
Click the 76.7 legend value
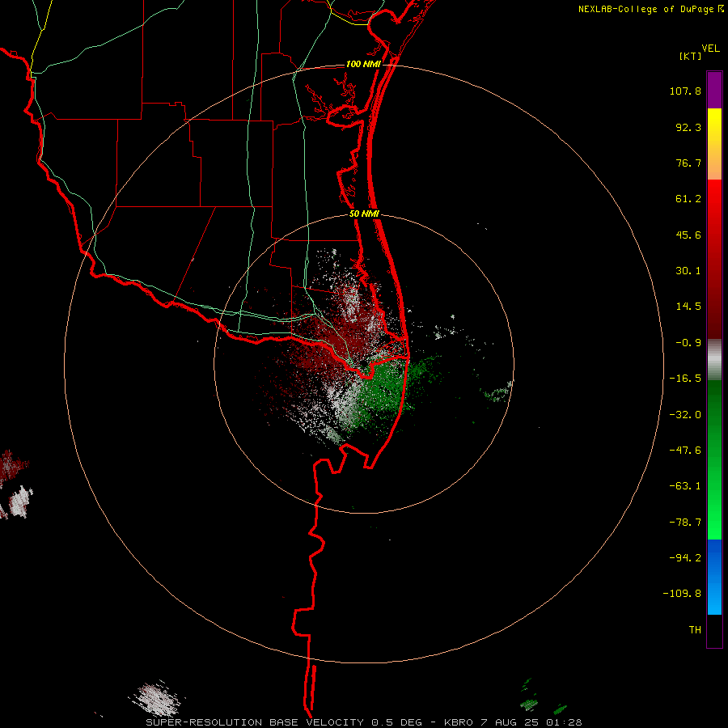(688, 163)
